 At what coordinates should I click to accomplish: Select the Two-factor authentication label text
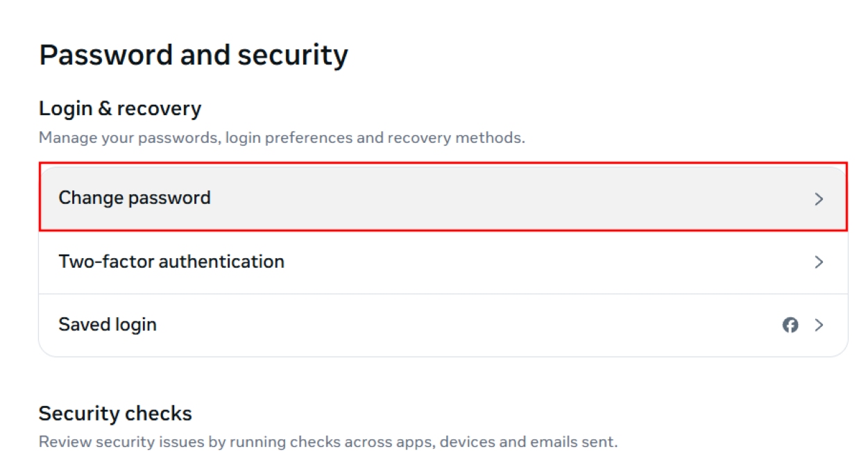[x=171, y=262]
